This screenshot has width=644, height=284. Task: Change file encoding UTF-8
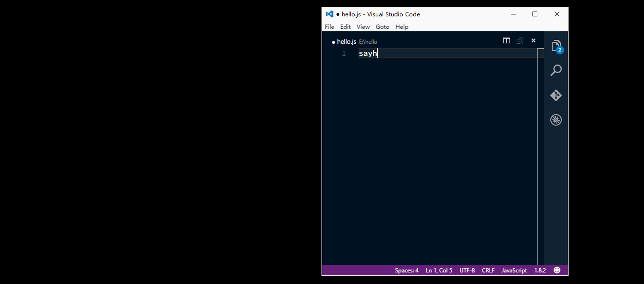(467, 271)
